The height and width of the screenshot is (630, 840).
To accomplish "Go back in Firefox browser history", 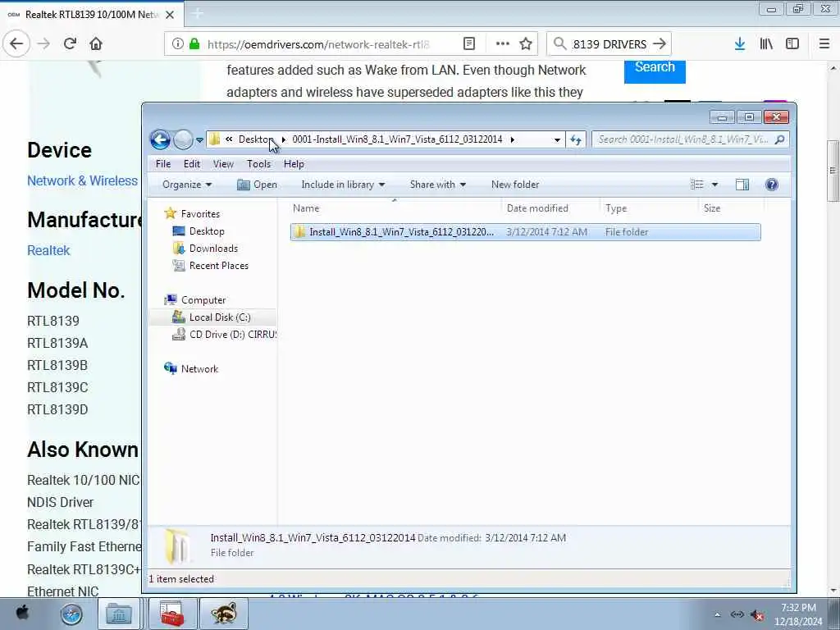I will point(16,44).
